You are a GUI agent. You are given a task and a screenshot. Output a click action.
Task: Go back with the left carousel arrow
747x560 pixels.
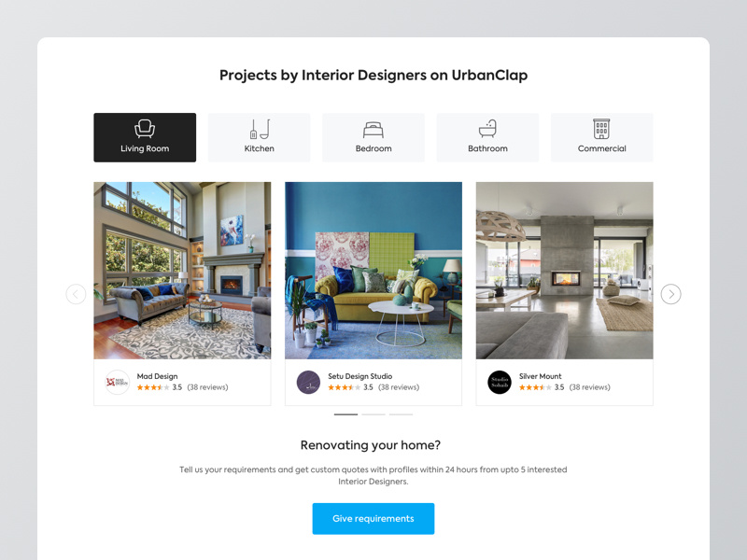(76, 294)
